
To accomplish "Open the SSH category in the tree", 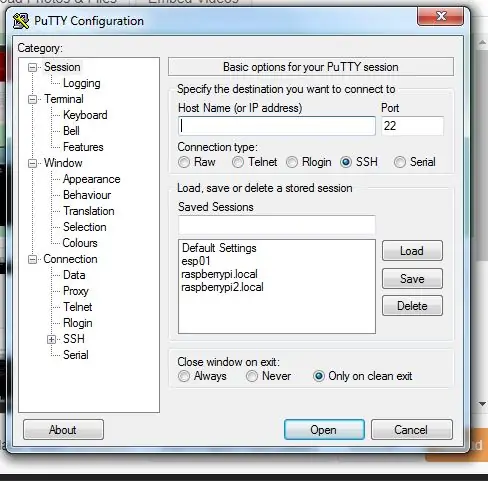I will click(74, 339).
